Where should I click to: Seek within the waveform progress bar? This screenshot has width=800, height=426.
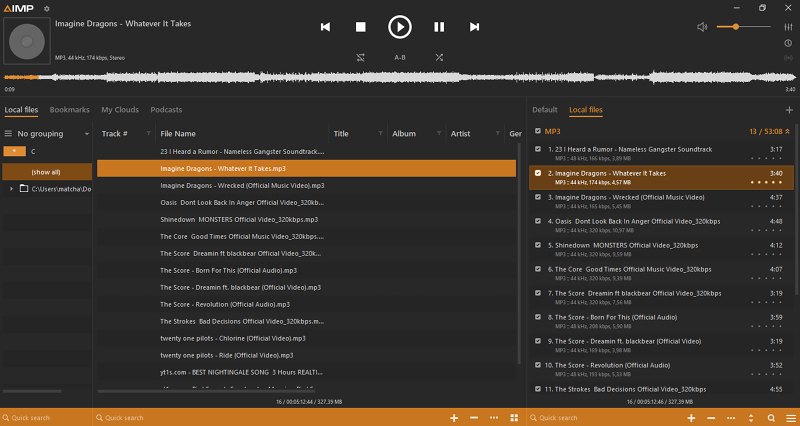(399, 78)
